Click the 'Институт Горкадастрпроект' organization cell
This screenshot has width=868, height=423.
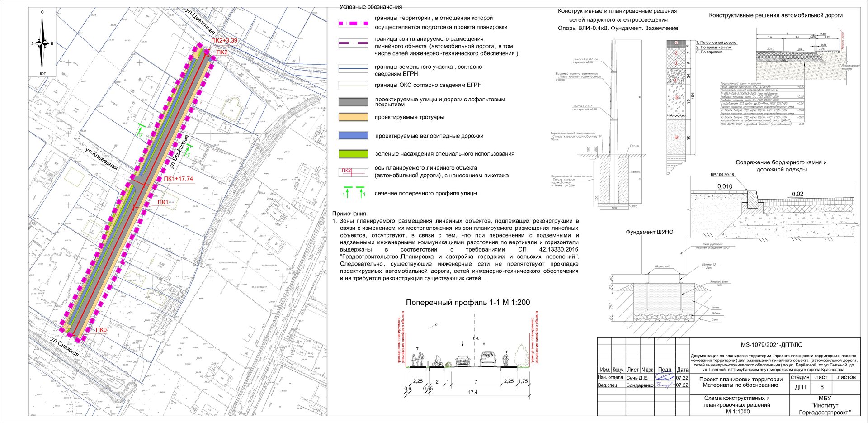[825, 405]
